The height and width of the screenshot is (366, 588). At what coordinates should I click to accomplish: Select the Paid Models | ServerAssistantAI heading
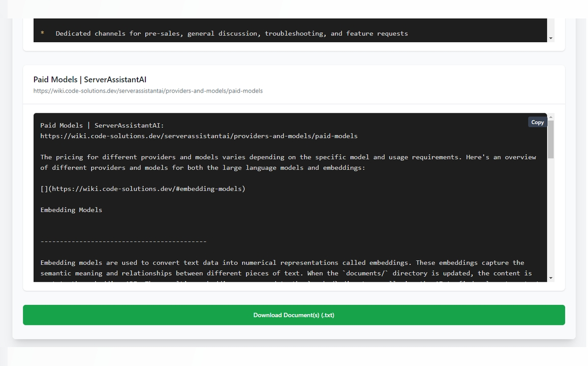pos(89,79)
